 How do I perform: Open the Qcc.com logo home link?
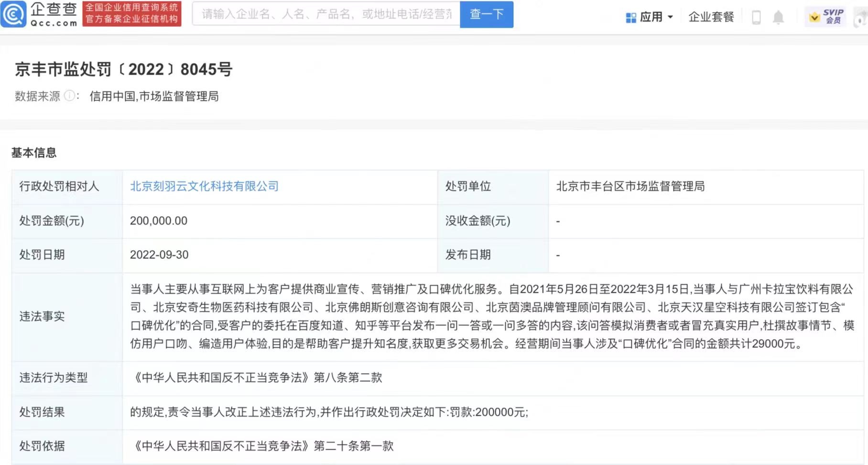tap(39, 14)
